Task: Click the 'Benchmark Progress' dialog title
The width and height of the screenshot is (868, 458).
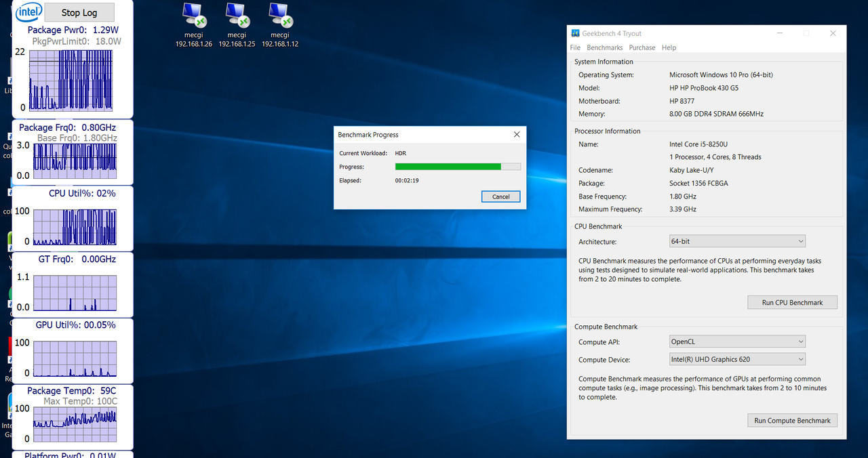Action: (368, 135)
